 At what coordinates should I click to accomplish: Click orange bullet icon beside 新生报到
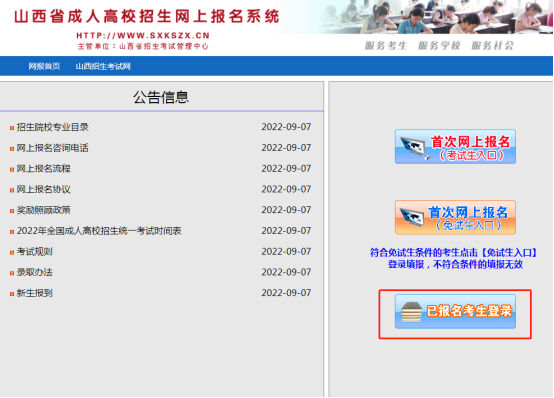point(12,294)
